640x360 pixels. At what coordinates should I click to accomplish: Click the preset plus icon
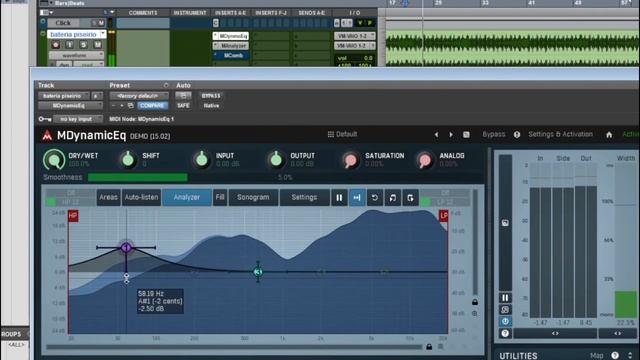(x=122, y=106)
